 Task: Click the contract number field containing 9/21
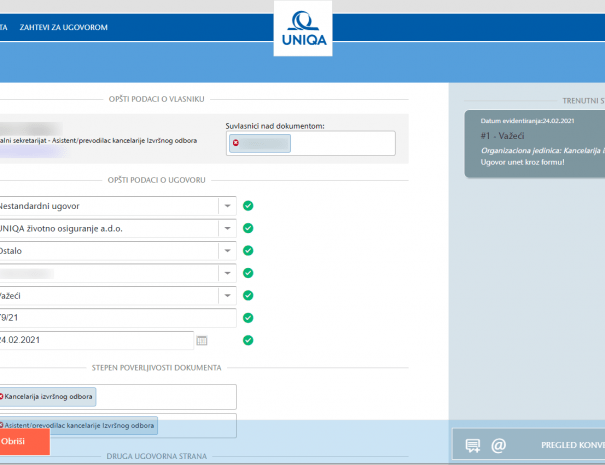115,318
